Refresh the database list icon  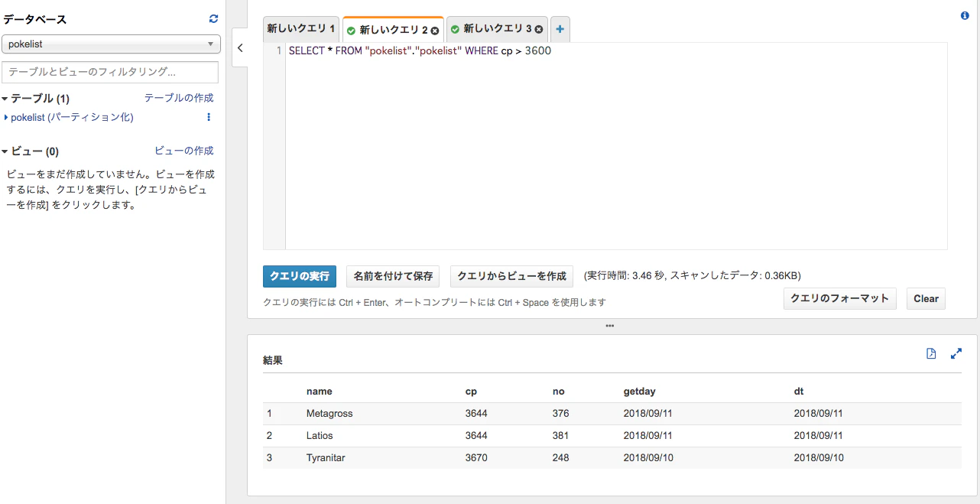click(x=213, y=19)
